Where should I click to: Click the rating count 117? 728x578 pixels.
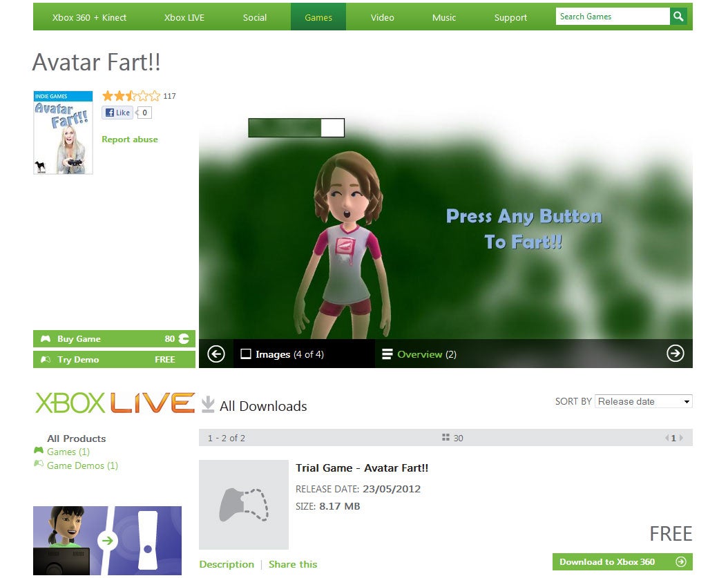[x=169, y=96]
